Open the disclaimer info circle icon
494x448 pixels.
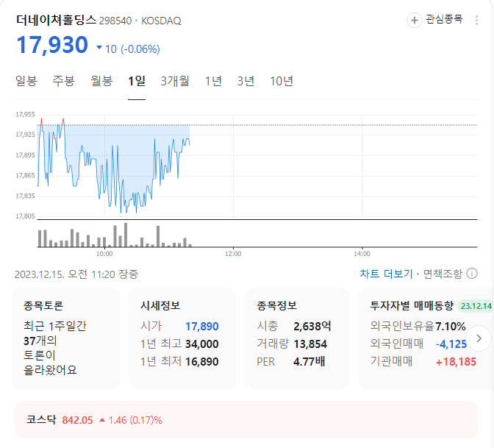pyautogui.click(x=472, y=274)
